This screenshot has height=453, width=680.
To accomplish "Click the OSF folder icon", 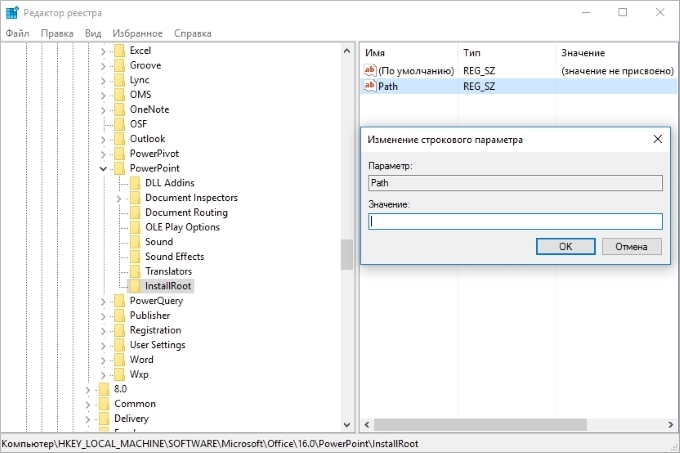I will (x=119, y=124).
